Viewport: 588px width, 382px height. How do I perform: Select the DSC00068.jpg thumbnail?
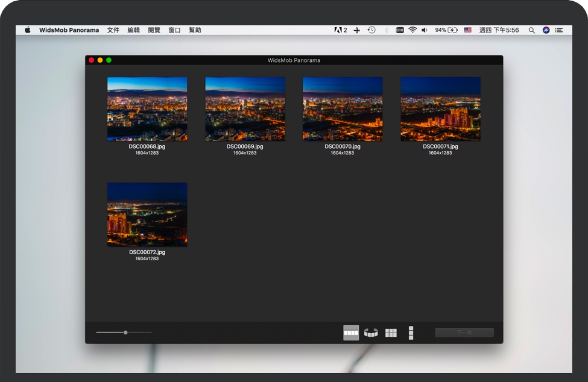[x=147, y=109]
